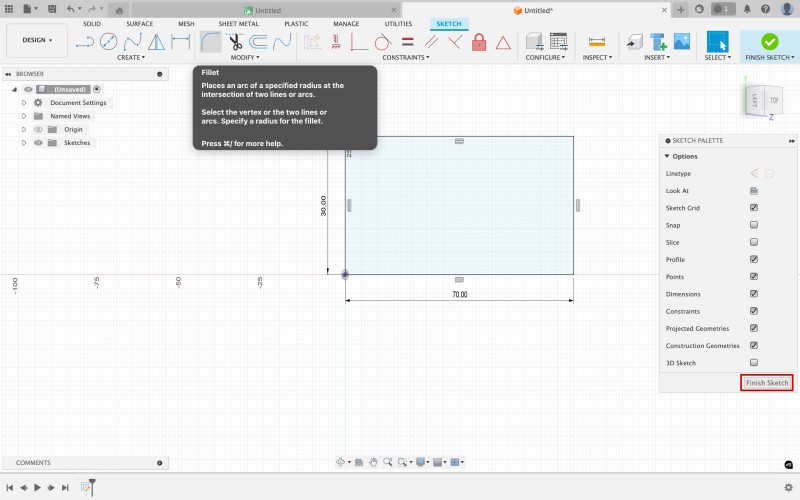Switch to the UTILITIES tab
The height and width of the screenshot is (500, 800).
pos(398,24)
